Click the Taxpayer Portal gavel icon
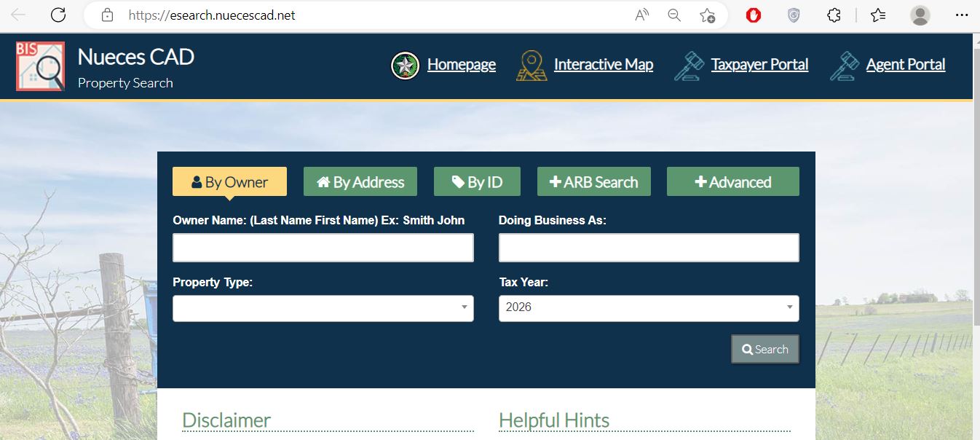 coord(689,66)
